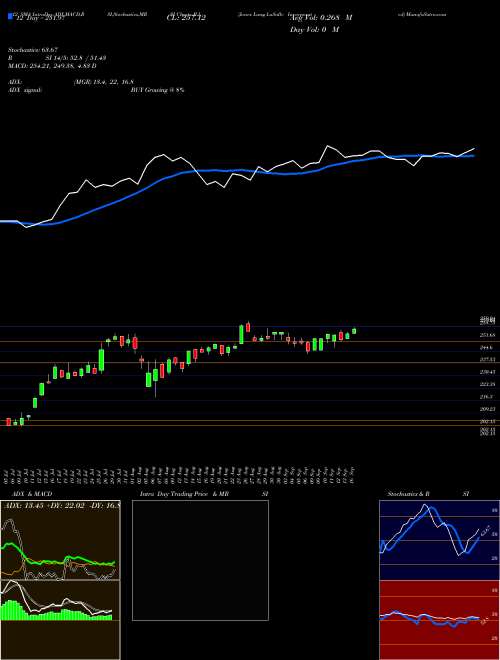Image resolution: width=500 pixels, height=660 pixels.
Task: Click the 209.23 price axis label
Action: 488,409
